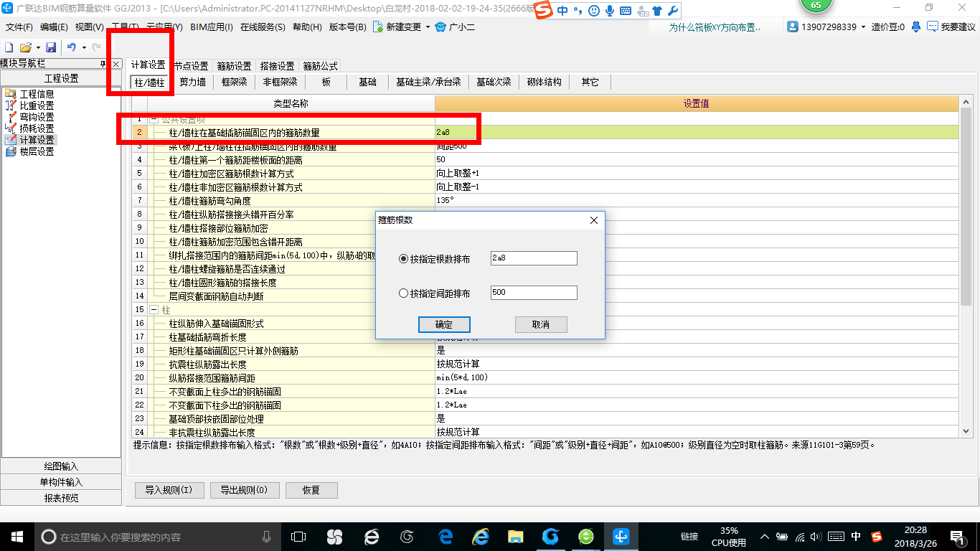Click 取消 in 箍筋根数 dialog
Viewport: 980px width, 551px height.
click(x=541, y=325)
